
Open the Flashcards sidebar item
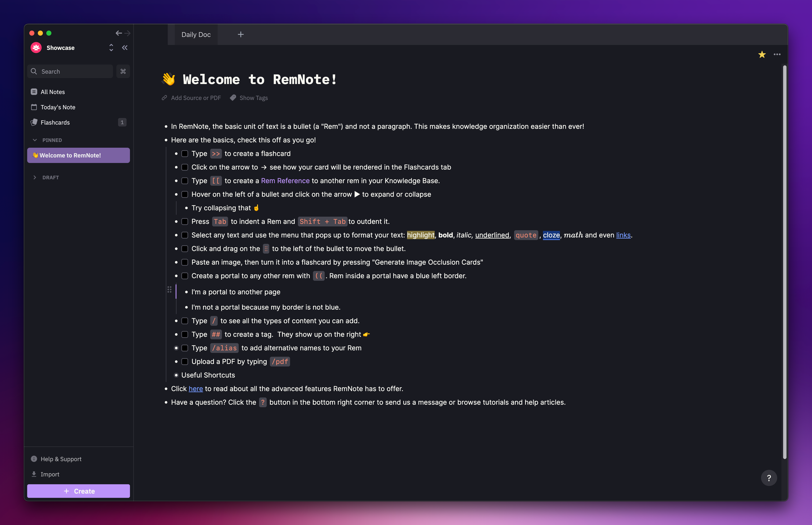click(x=55, y=122)
